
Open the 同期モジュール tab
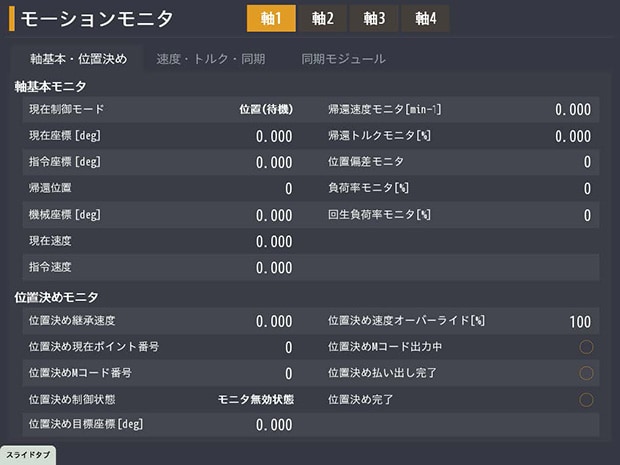pyautogui.click(x=343, y=59)
